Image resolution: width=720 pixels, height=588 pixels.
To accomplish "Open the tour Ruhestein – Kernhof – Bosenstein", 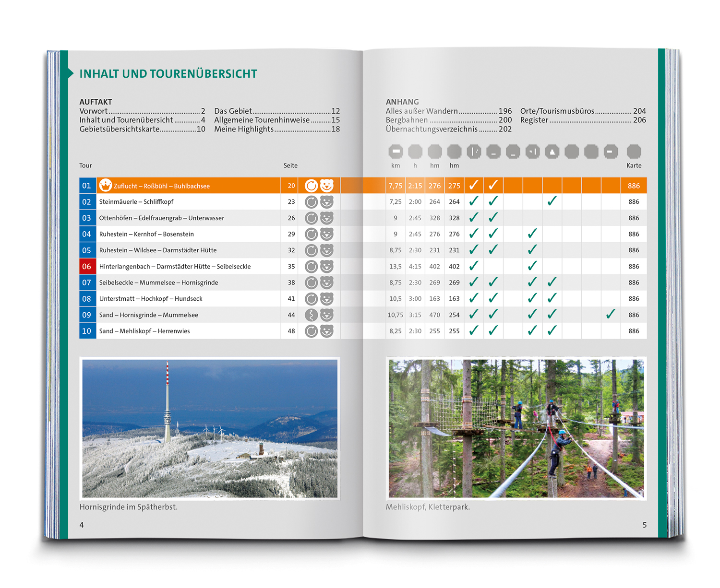I will point(146,234).
